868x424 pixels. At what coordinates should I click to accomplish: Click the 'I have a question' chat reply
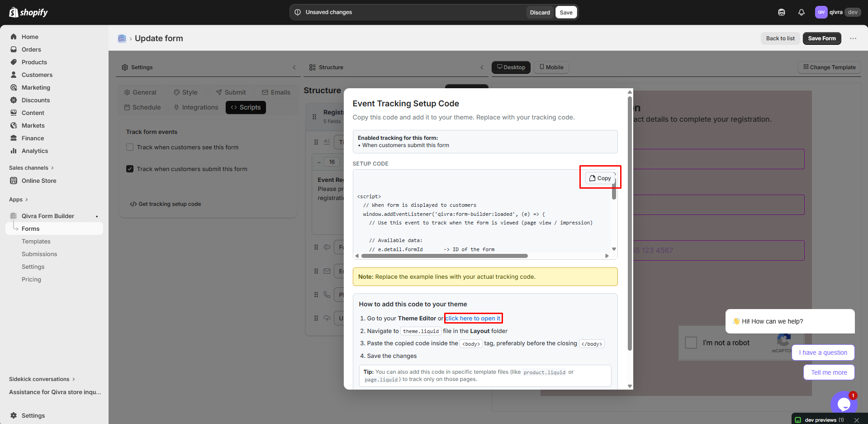(823, 353)
